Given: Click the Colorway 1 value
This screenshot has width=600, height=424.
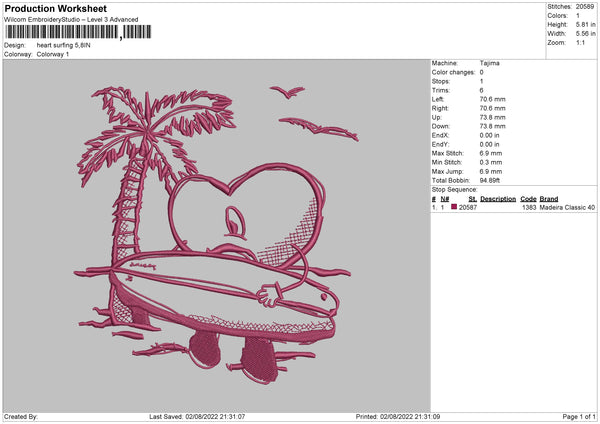Looking at the screenshot, I should pos(53,54).
